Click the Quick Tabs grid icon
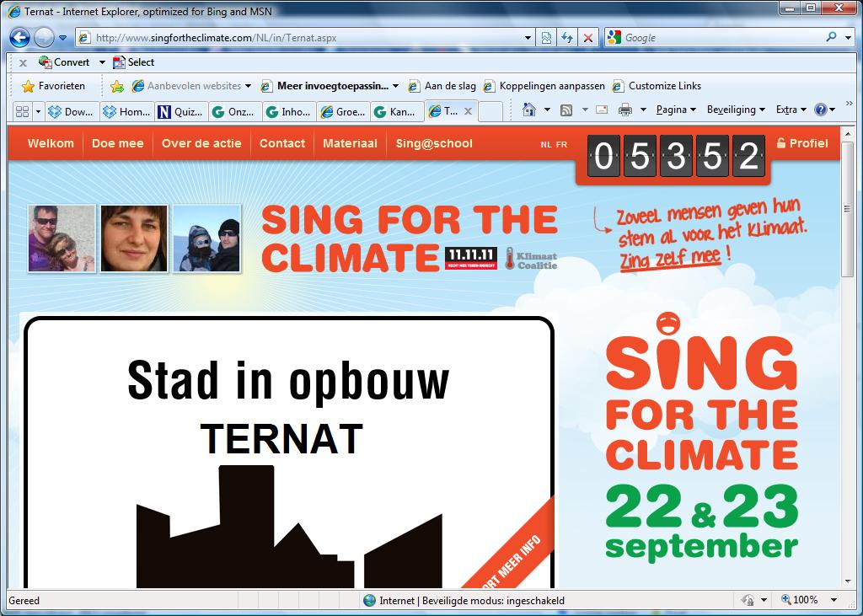Screen dimensions: 863x616 (22, 112)
